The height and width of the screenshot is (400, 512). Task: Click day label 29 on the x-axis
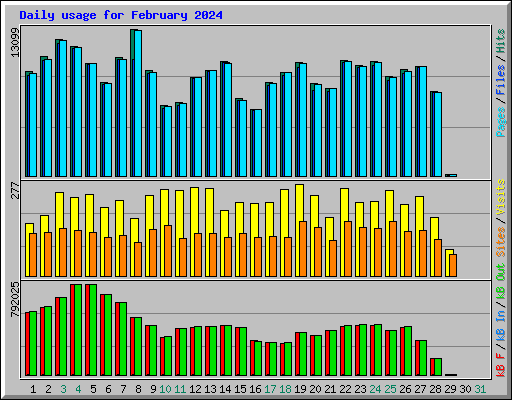(450, 389)
